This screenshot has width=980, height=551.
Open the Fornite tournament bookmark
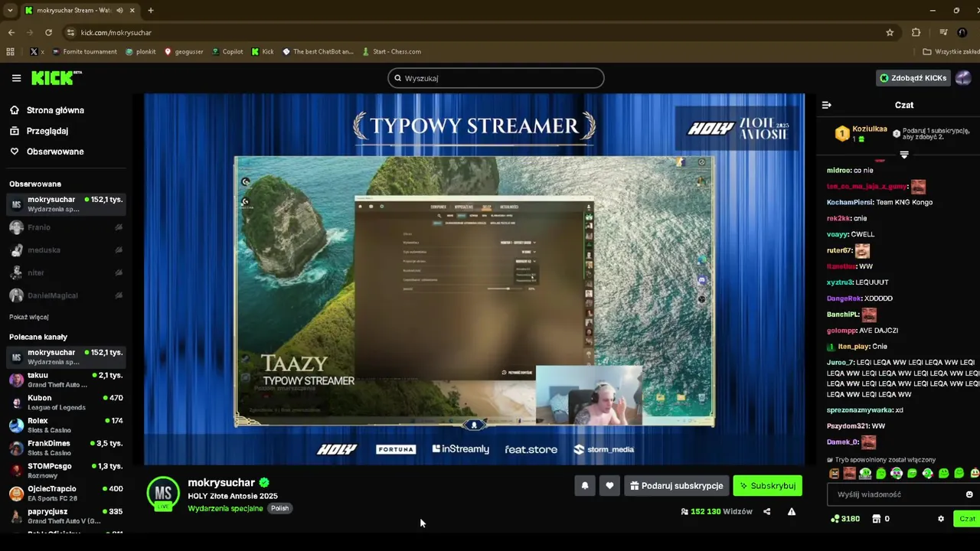point(85,51)
